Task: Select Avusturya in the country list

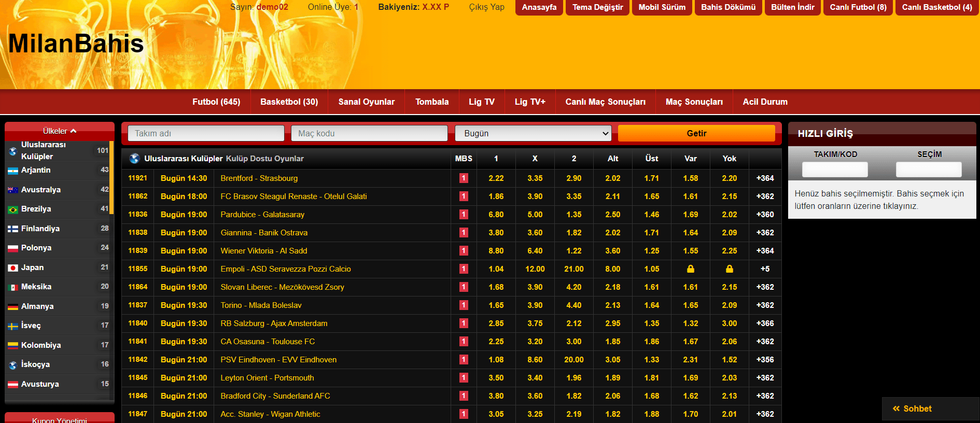Action: [x=60, y=385]
